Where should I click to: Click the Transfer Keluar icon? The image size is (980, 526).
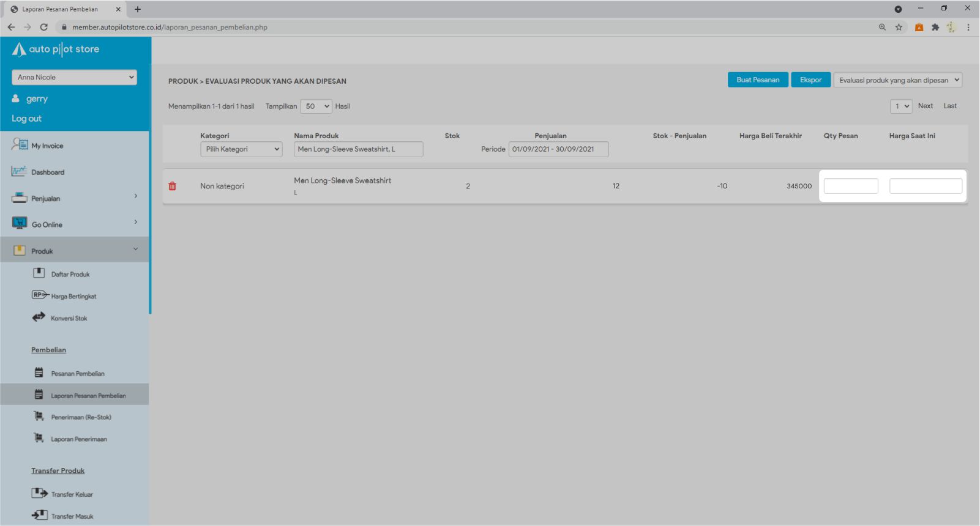(40, 493)
